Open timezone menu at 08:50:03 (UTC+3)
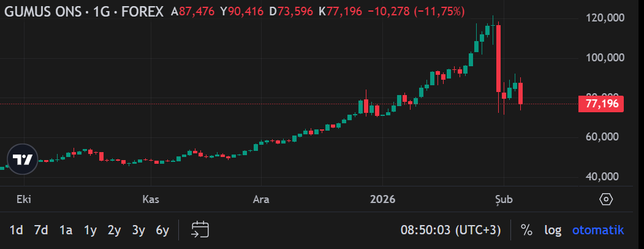The image size is (644, 249). 450,230
